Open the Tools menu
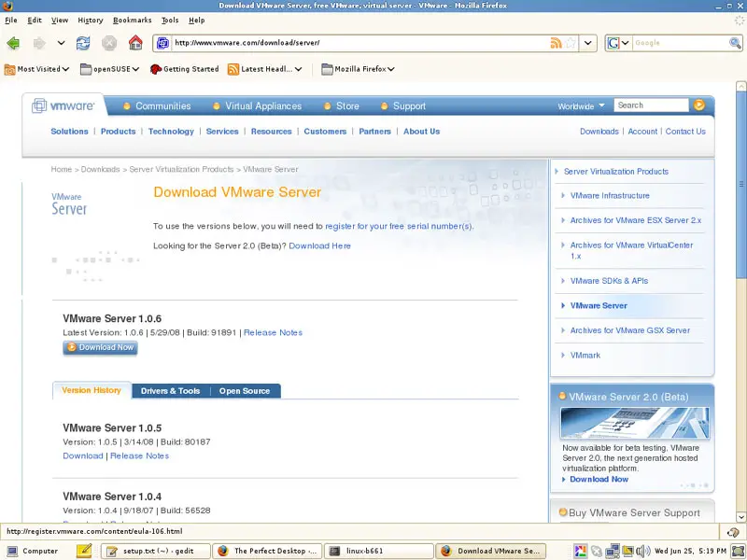This screenshot has height=560, width=747. tap(170, 20)
